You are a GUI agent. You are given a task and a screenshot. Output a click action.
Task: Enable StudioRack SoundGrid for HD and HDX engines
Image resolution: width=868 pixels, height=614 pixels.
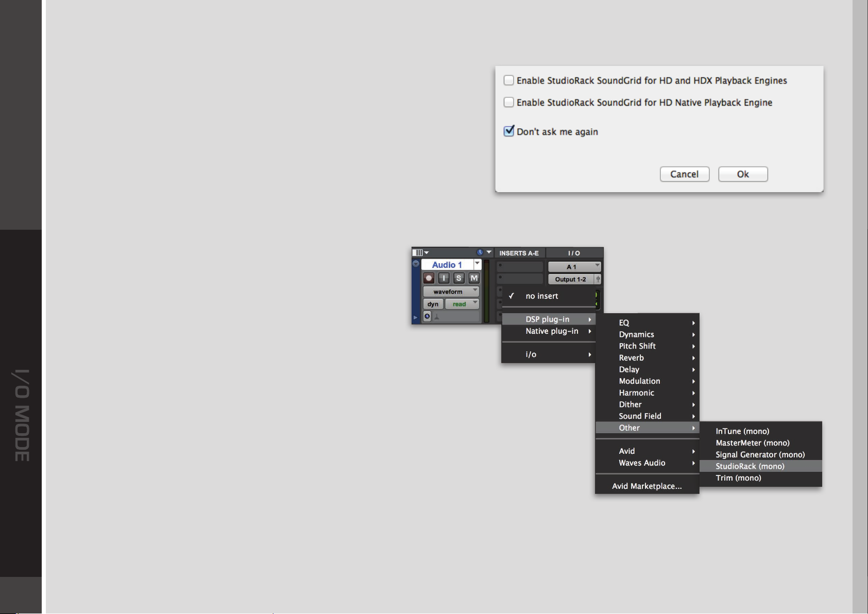508,80
